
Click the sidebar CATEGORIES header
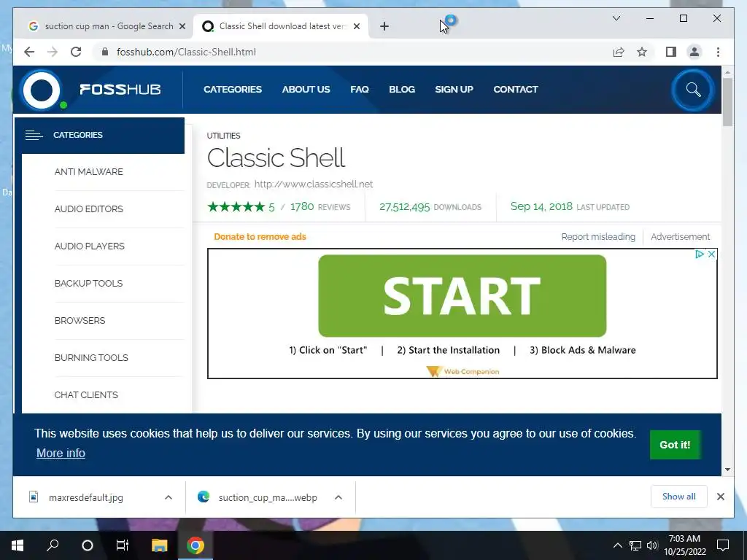(x=99, y=135)
